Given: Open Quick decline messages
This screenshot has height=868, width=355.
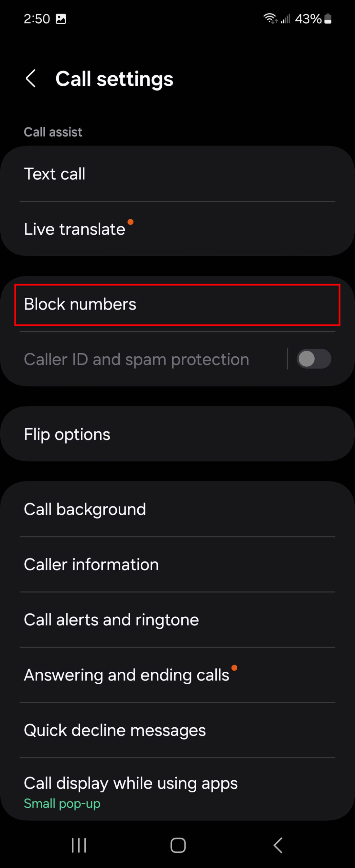Looking at the screenshot, I should (177, 730).
